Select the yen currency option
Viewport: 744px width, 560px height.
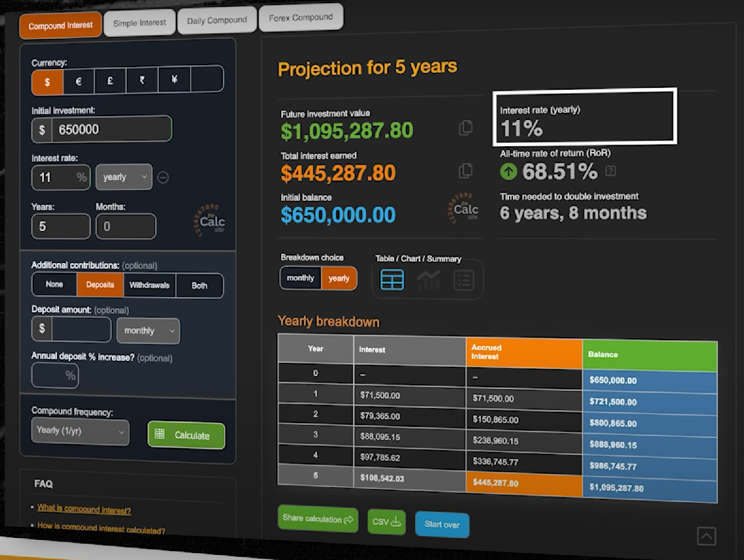pyautogui.click(x=175, y=79)
